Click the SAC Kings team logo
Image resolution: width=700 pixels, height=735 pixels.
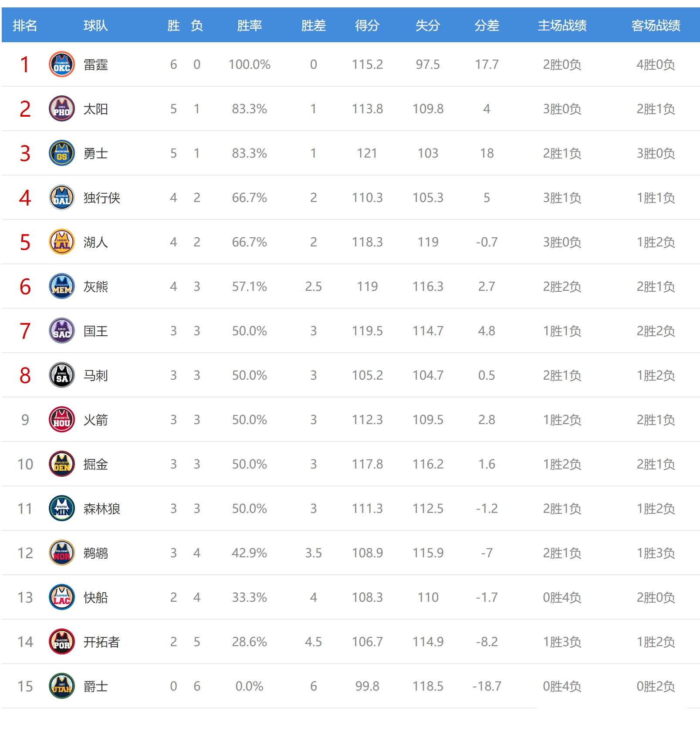click(62, 331)
